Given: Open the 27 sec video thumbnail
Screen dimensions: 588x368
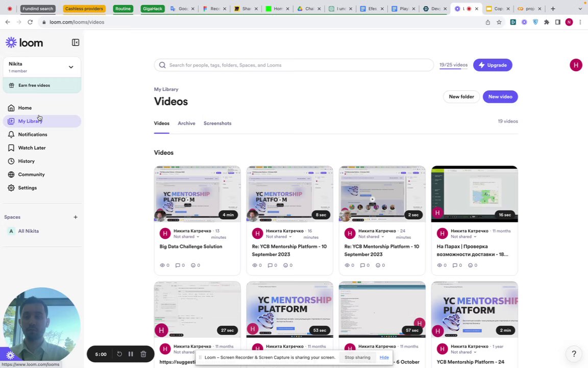Looking at the screenshot, I should point(197,309).
